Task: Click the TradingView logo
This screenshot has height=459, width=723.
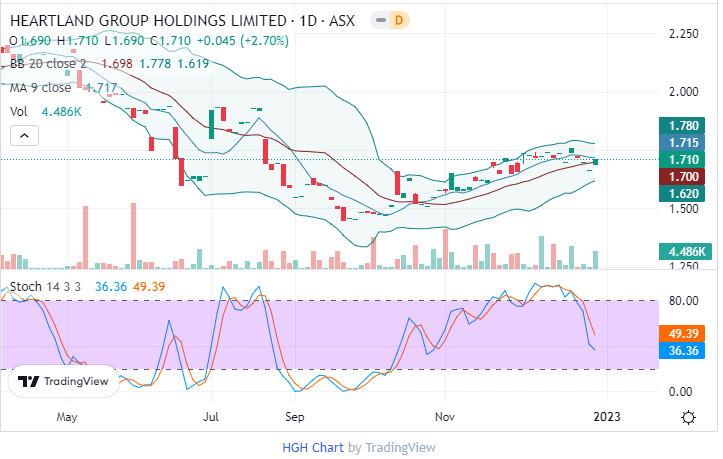Action: 63,381
